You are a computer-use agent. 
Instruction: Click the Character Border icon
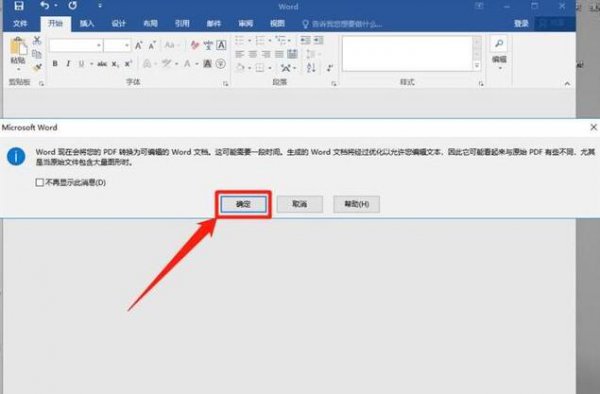click(221, 46)
